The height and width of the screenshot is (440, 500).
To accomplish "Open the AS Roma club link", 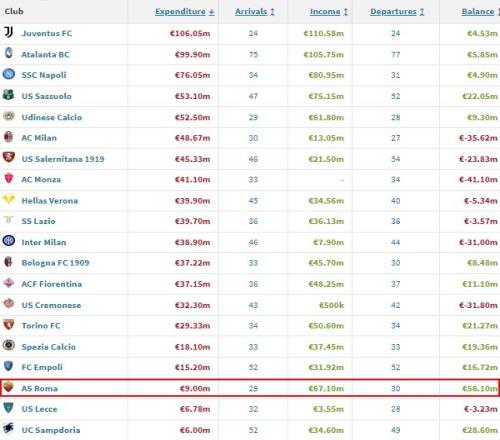I will pos(39,389).
